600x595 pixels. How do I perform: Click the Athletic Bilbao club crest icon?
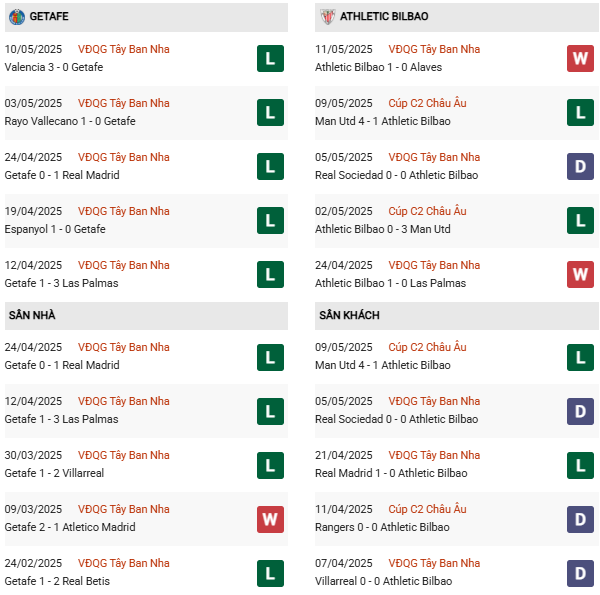coord(328,16)
